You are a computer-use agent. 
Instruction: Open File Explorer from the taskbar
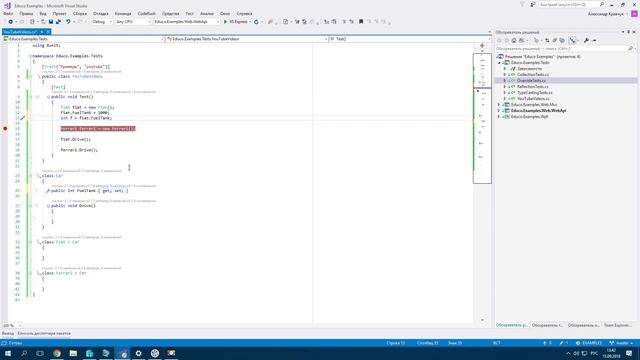[x=73, y=353]
